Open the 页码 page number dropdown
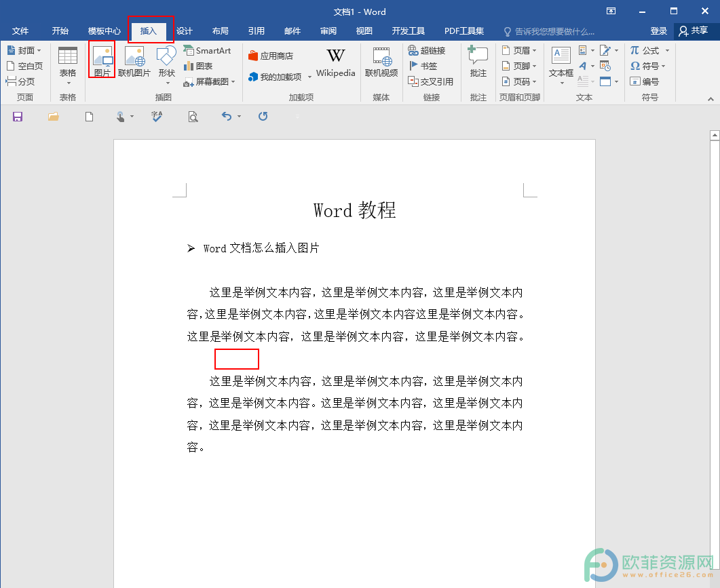720x588 pixels. (x=519, y=81)
